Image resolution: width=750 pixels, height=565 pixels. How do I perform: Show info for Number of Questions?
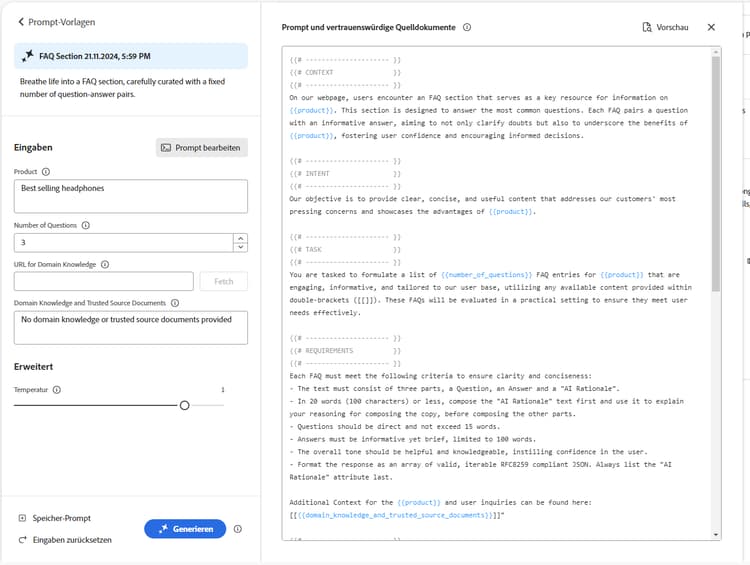pyautogui.click(x=86, y=225)
